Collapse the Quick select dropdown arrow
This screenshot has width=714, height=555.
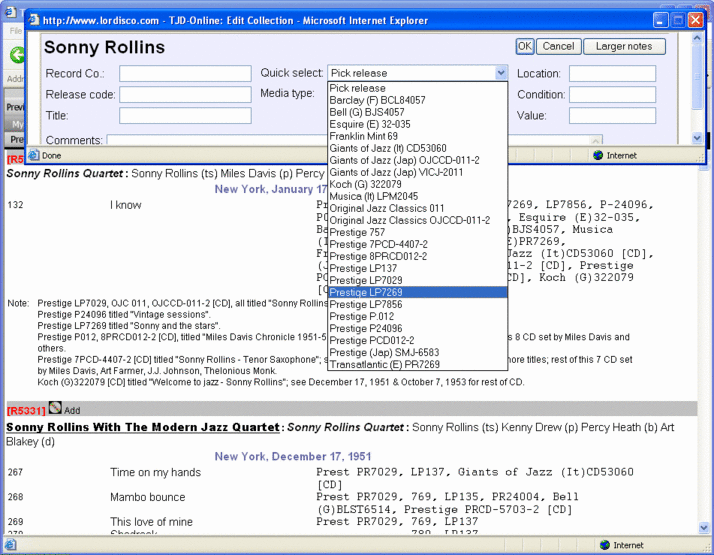(501, 73)
